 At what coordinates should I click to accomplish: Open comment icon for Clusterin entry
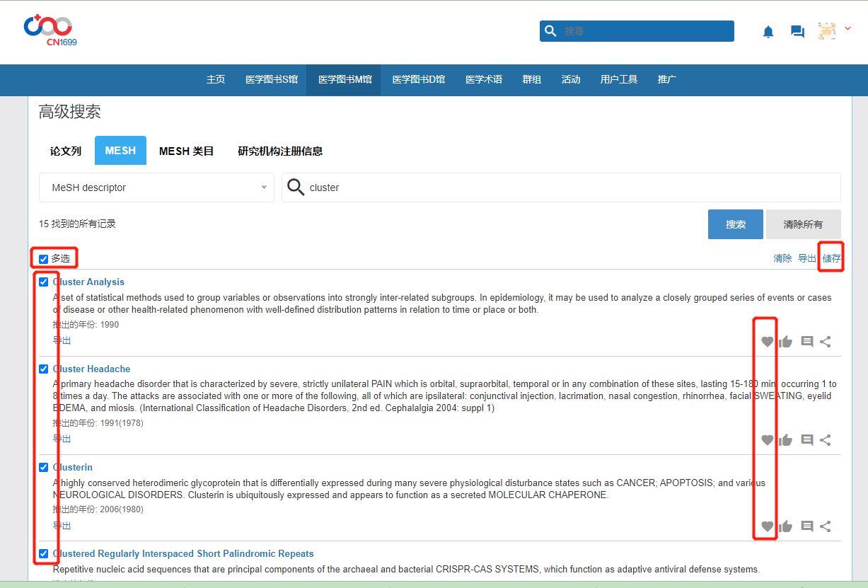click(806, 526)
